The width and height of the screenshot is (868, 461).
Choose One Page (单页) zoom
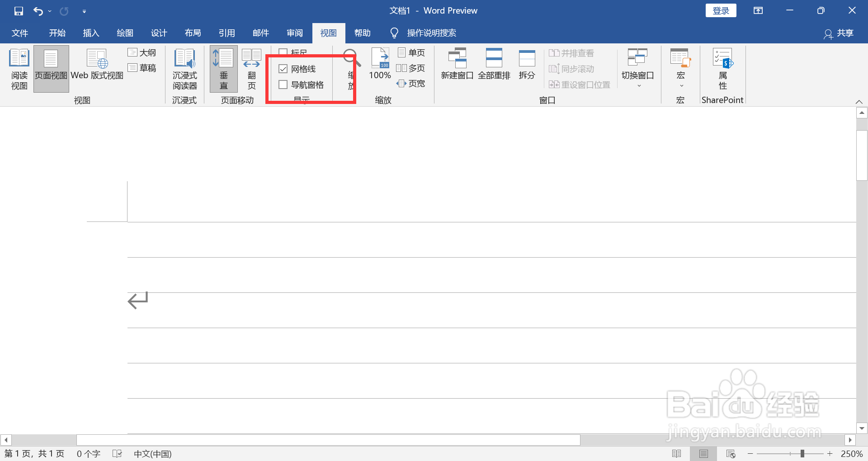[x=411, y=53]
